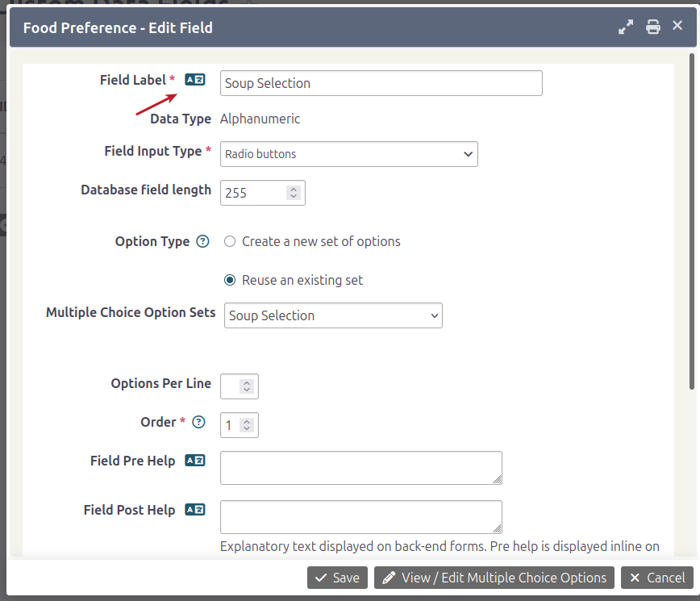This screenshot has height=601, width=700.
Task: Click the Order value stepper
Action: (247, 425)
